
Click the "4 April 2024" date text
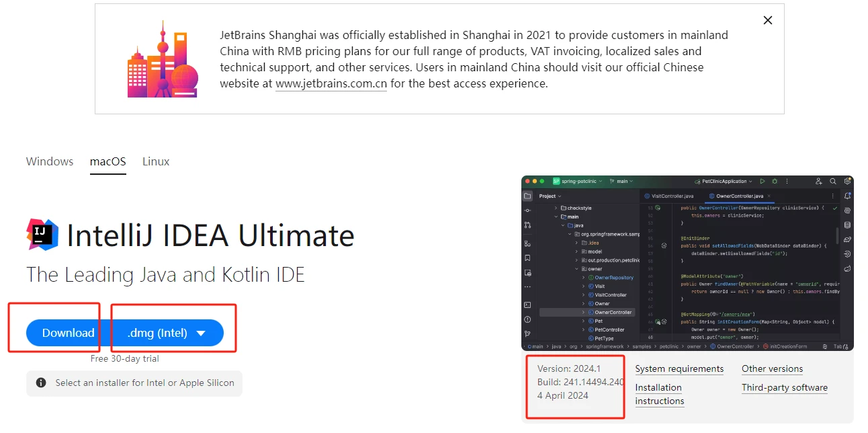pyautogui.click(x=563, y=395)
